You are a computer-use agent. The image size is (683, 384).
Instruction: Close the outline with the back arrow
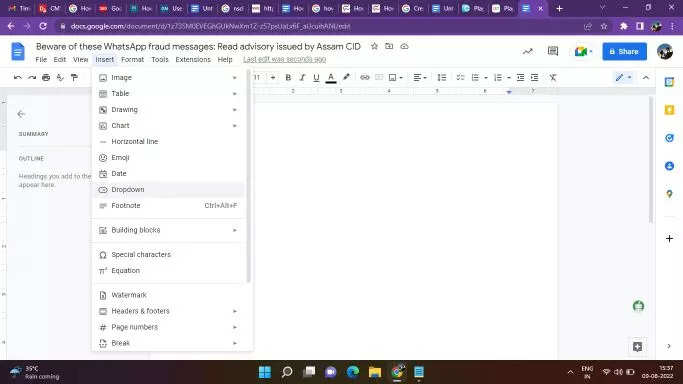point(21,114)
